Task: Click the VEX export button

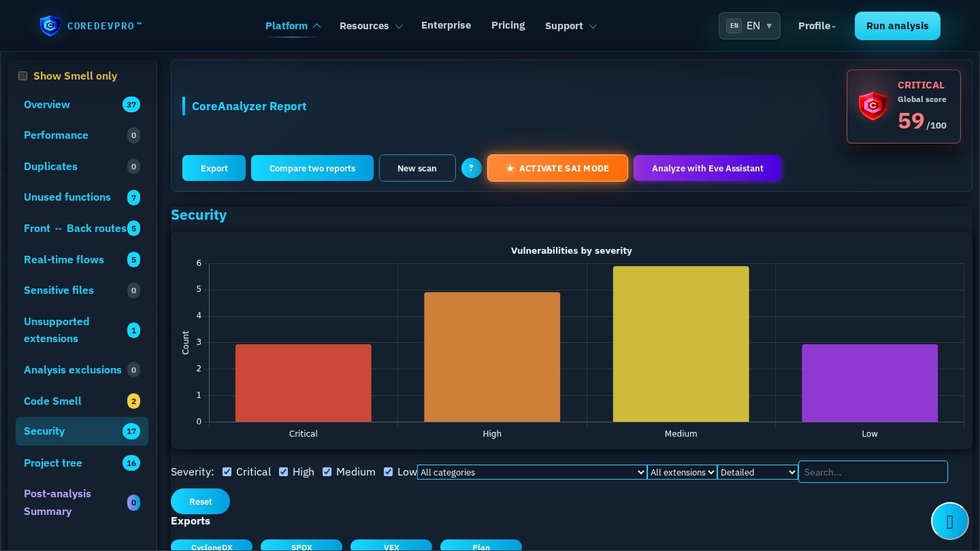Action: pyautogui.click(x=391, y=546)
